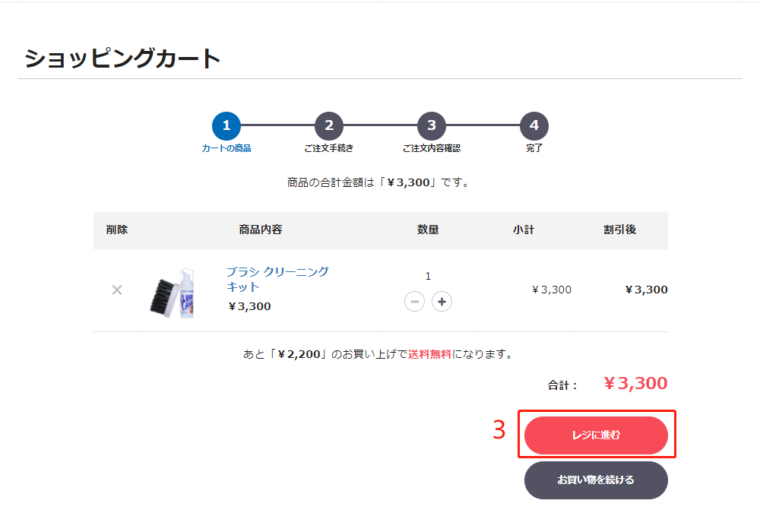Proceed to checkout with レジに進む
760x532 pixels.
point(596,435)
